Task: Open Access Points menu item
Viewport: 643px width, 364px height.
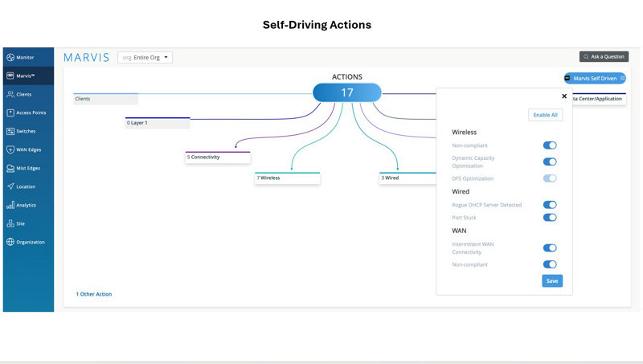Action: tap(28, 112)
